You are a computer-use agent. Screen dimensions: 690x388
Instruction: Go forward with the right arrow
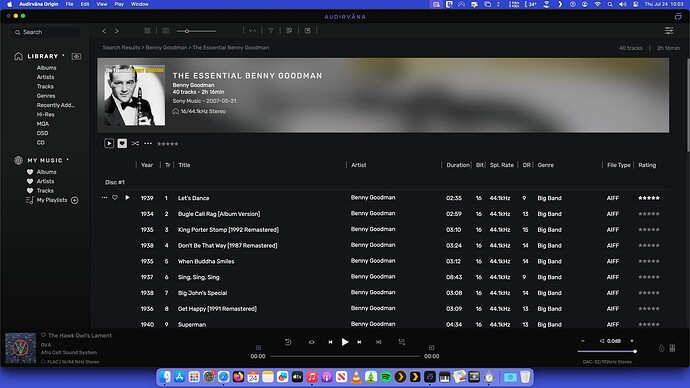[117, 31]
